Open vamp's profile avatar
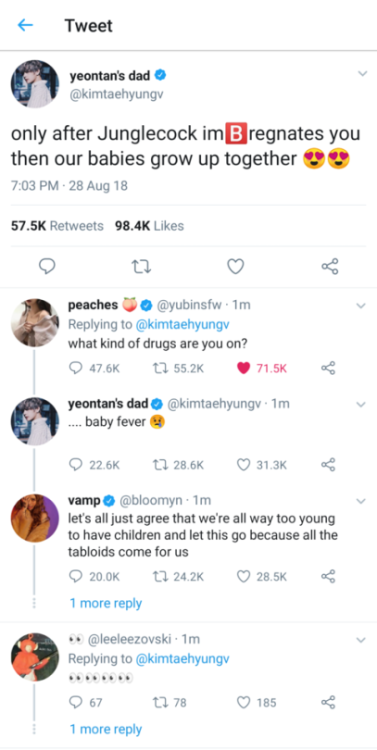377x750 pixels. [x=35, y=518]
